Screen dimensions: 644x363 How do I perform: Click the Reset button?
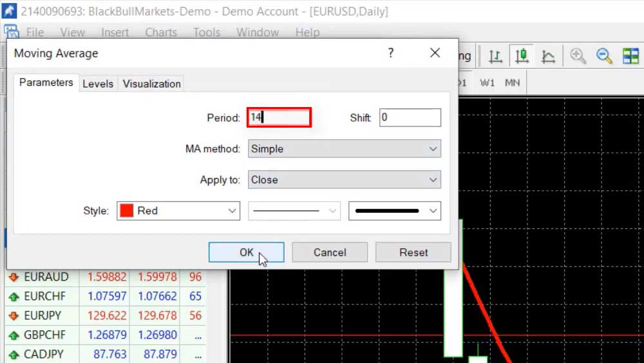(413, 252)
